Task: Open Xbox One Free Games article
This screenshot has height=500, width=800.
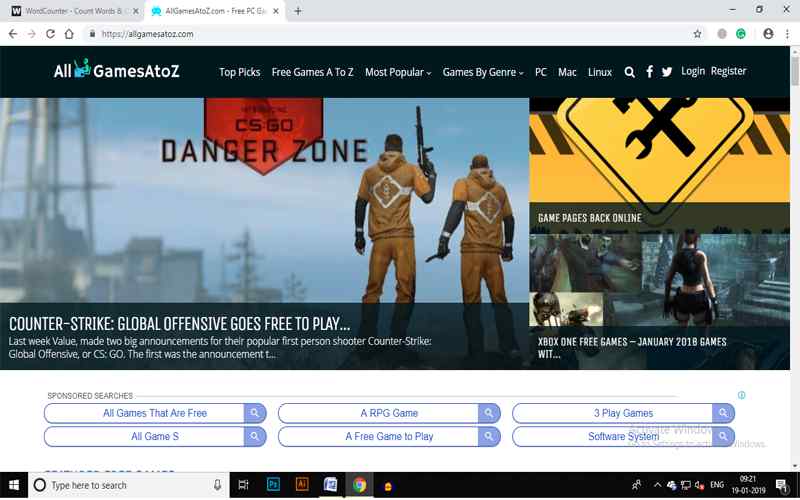Action: tap(632, 347)
